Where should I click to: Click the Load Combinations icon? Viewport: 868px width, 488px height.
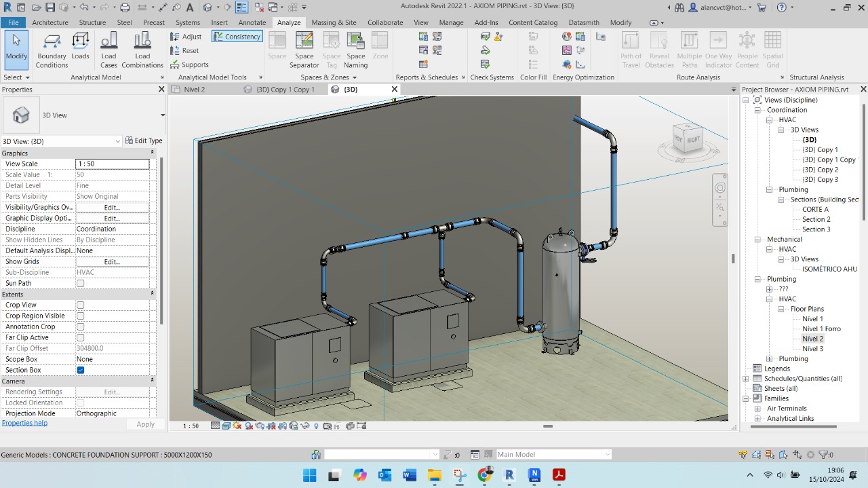(x=142, y=50)
